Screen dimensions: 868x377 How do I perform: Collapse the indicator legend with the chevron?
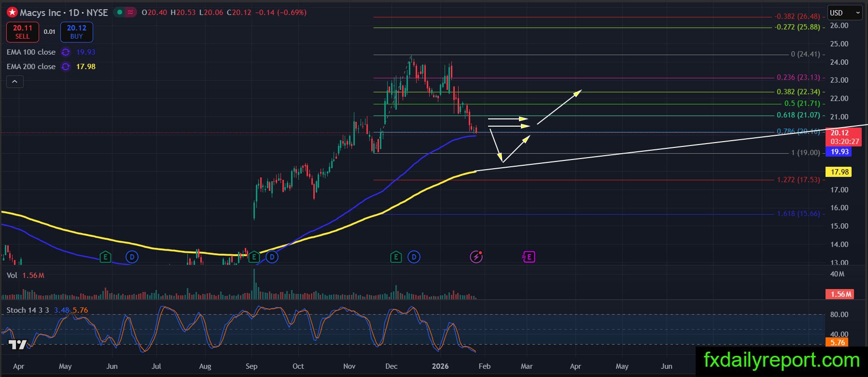14,82
